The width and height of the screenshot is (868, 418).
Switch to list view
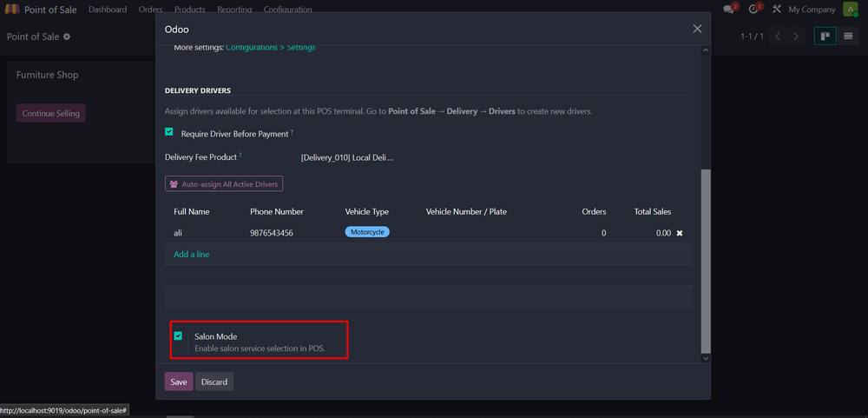(847, 36)
